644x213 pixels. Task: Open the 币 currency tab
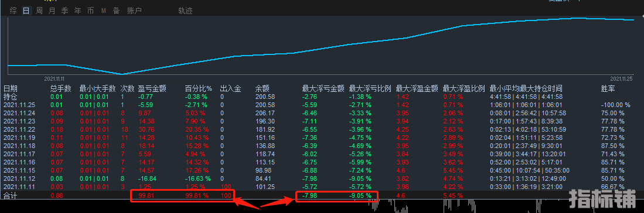[x=90, y=11]
